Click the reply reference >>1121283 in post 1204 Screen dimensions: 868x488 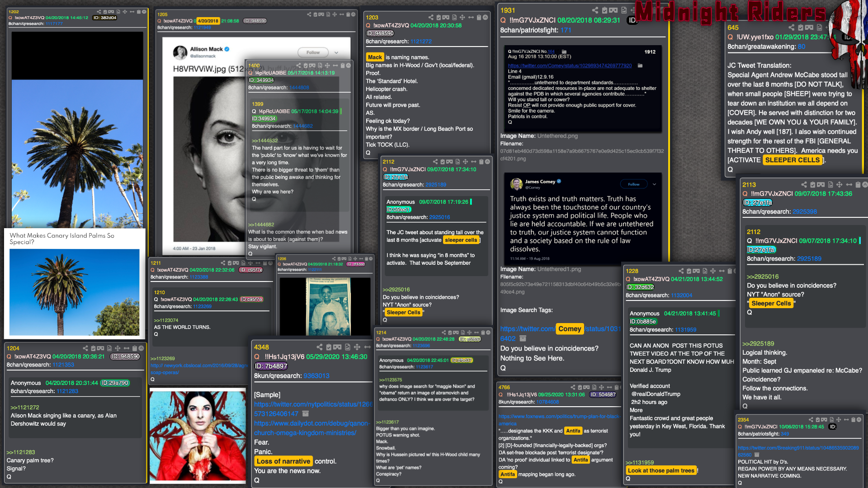(21, 452)
